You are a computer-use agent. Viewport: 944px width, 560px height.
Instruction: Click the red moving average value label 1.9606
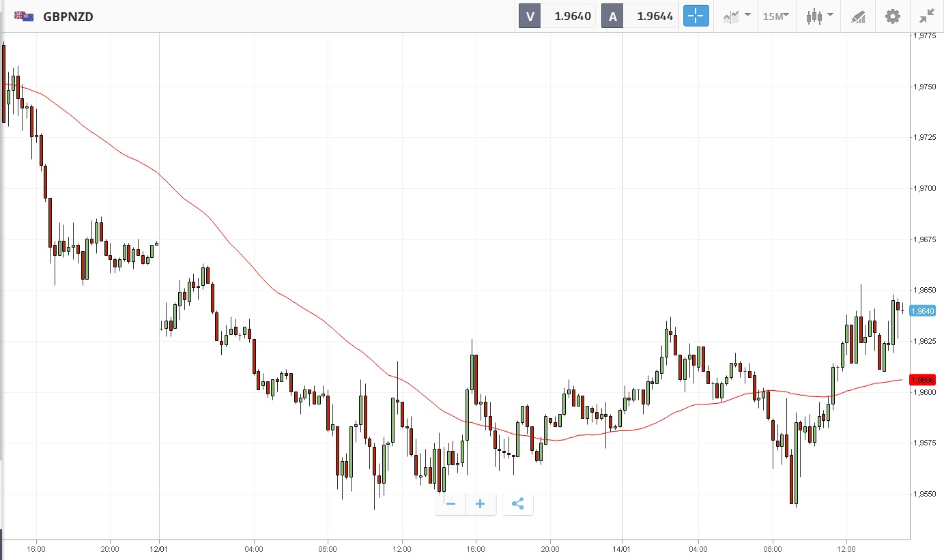click(x=922, y=379)
